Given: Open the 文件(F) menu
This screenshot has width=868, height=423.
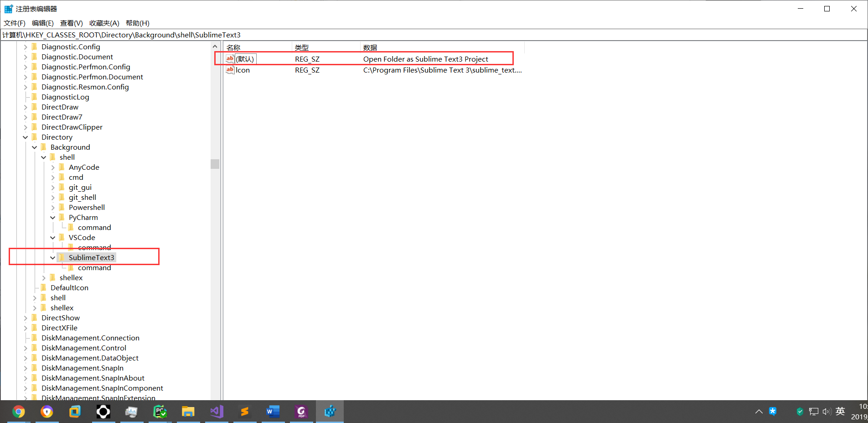Looking at the screenshot, I should [x=15, y=23].
